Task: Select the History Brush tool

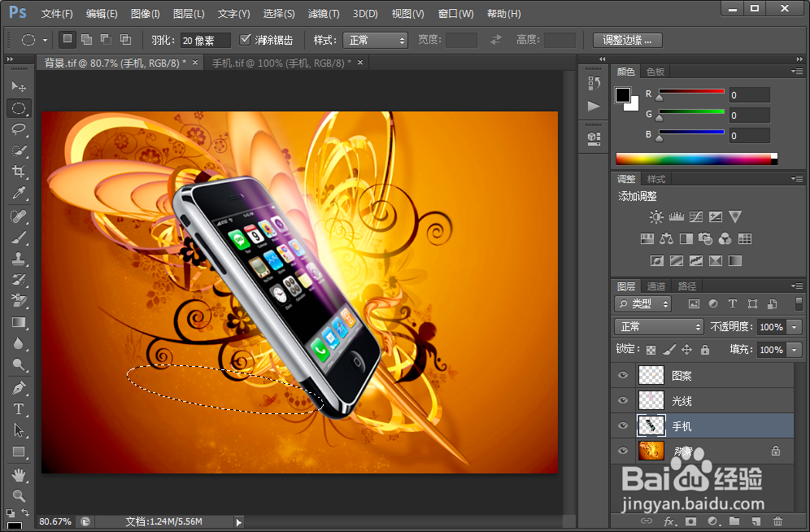Action: click(x=19, y=280)
